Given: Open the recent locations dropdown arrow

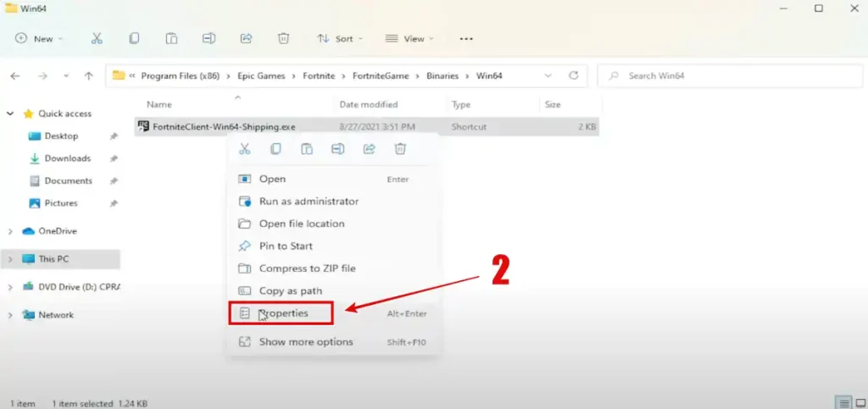Looking at the screenshot, I should click(x=66, y=75).
